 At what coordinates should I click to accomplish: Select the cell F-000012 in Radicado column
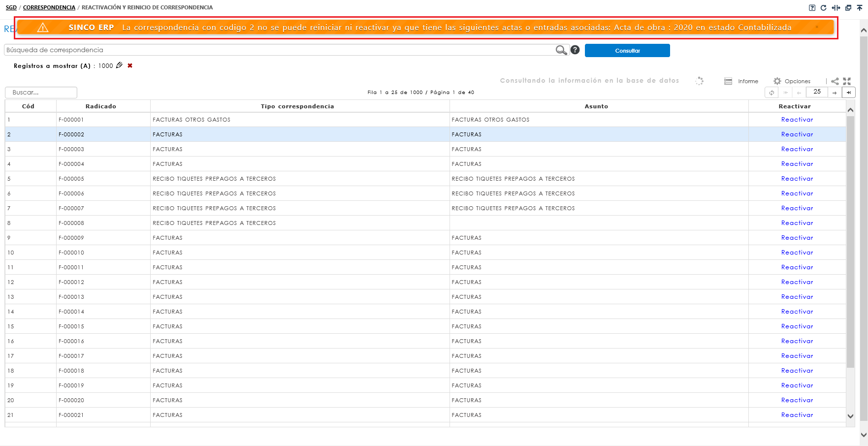pos(103,282)
